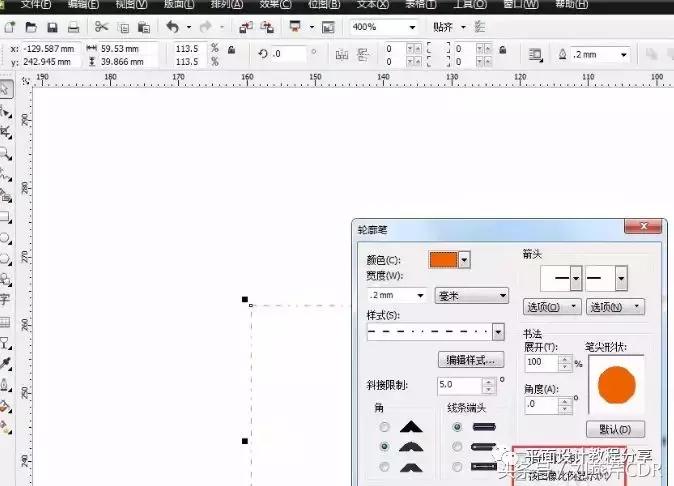Select the Pick tool in toolbox

(5, 89)
